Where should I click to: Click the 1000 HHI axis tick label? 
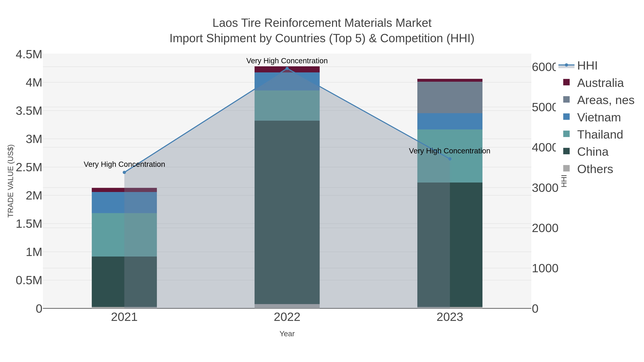pos(545,268)
